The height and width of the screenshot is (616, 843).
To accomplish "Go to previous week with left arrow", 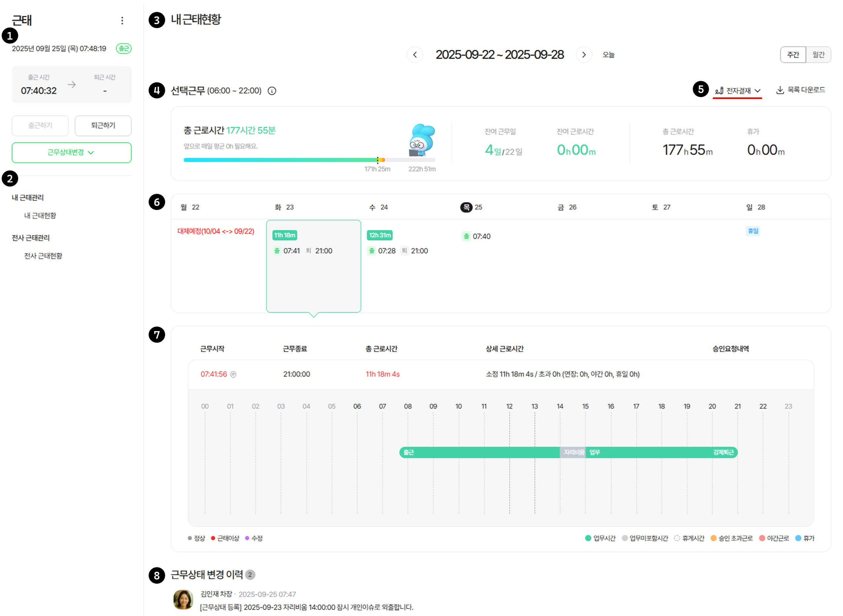I will tap(415, 55).
